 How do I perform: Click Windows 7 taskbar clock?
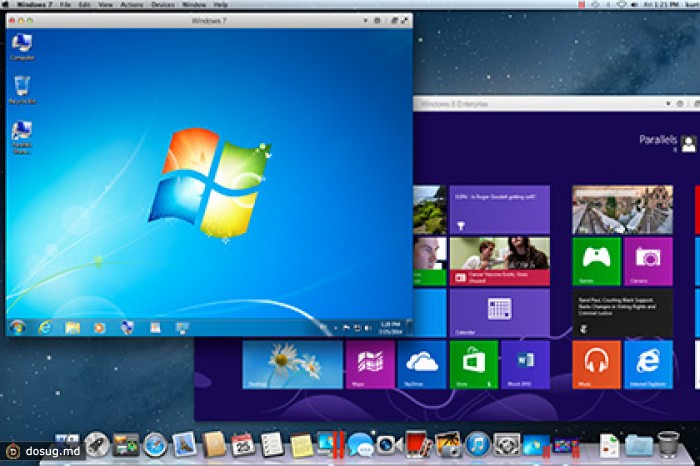pyautogui.click(x=390, y=328)
